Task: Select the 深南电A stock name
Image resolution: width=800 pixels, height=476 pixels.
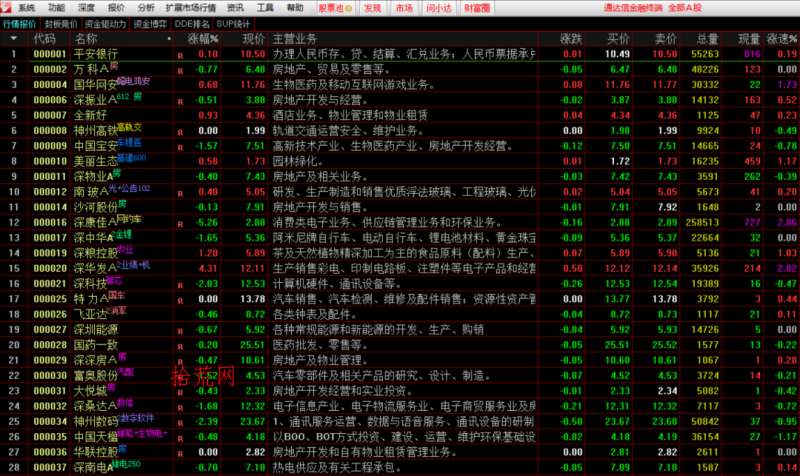Action: 93,467
